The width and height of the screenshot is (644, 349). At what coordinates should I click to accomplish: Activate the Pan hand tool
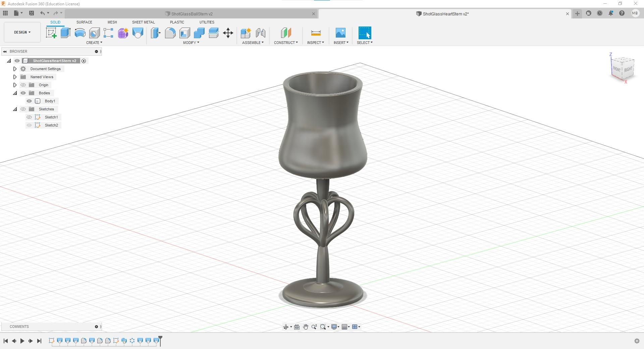click(x=306, y=327)
